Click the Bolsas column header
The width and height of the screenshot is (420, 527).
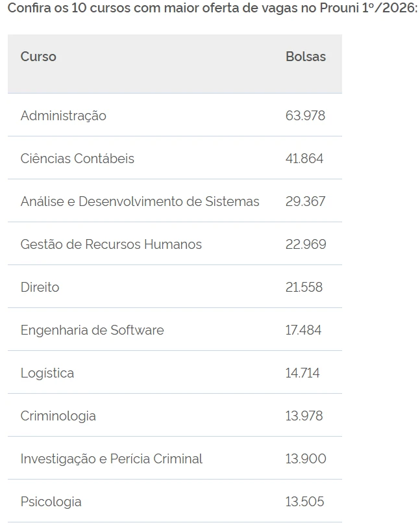tap(305, 57)
